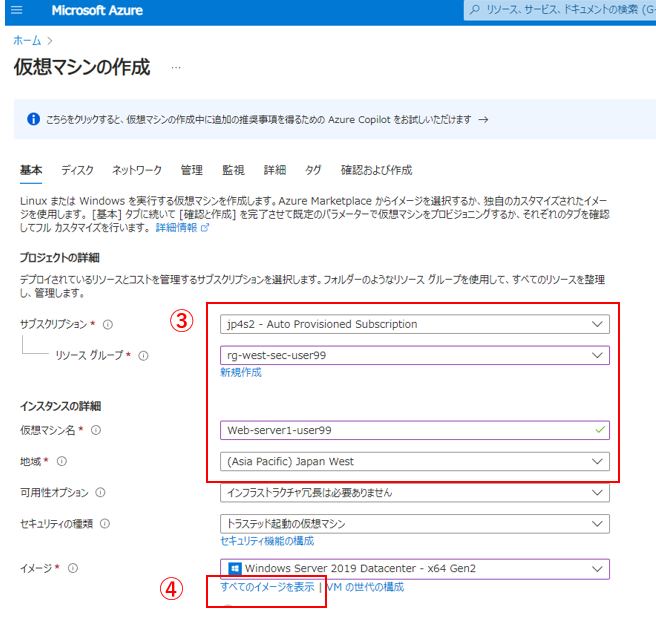Go to the 確認および作成 tab

tap(377, 170)
